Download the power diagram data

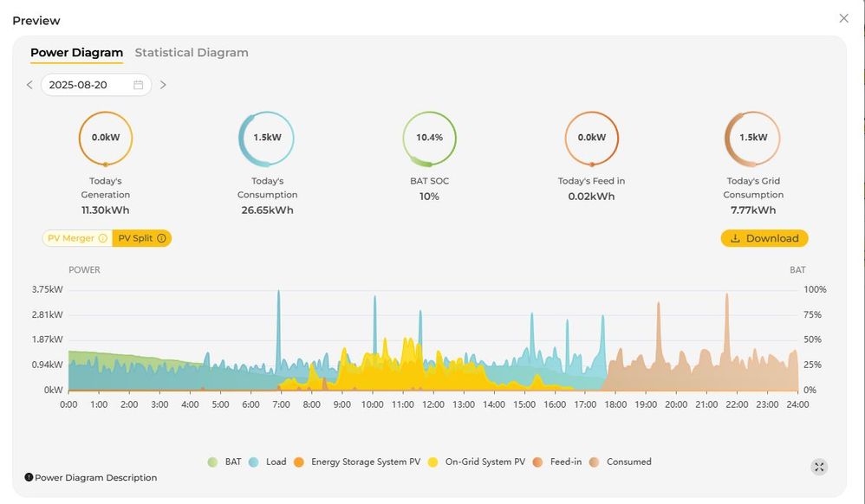[764, 238]
